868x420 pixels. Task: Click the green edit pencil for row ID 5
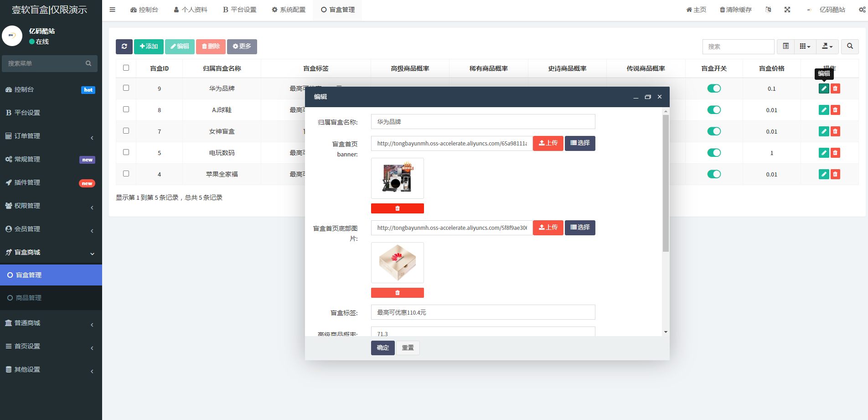824,153
